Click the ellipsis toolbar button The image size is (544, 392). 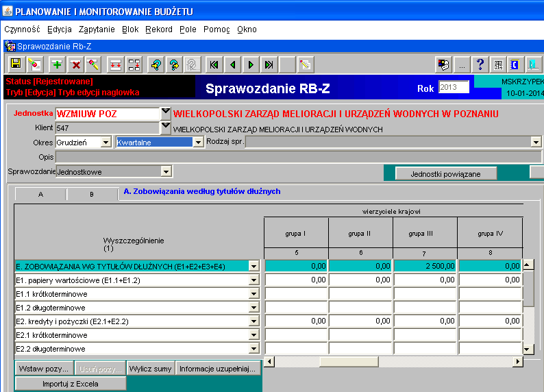click(x=462, y=64)
